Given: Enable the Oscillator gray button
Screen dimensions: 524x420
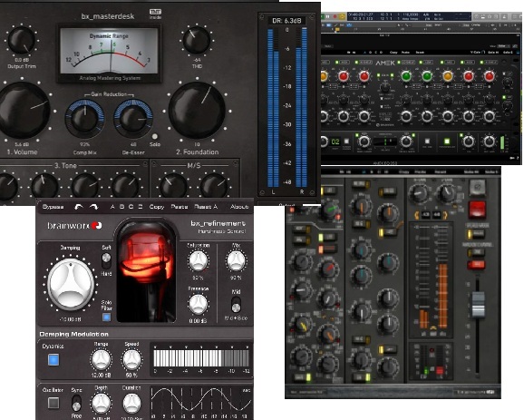Looking at the screenshot, I should tap(53, 403).
